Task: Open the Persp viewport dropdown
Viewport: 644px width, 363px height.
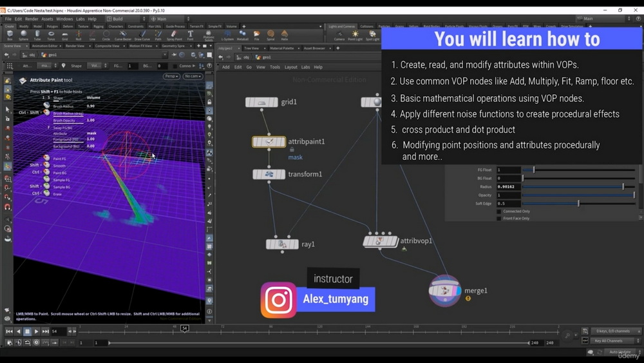Action: tap(171, 76)
